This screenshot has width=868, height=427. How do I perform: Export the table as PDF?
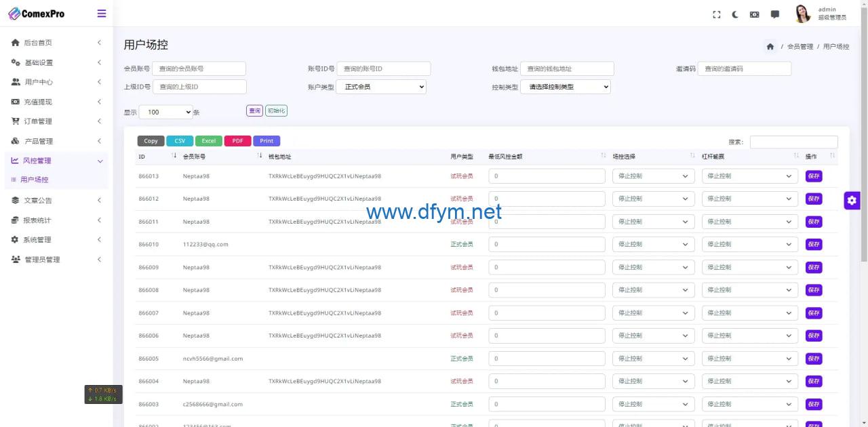[237, 141]
